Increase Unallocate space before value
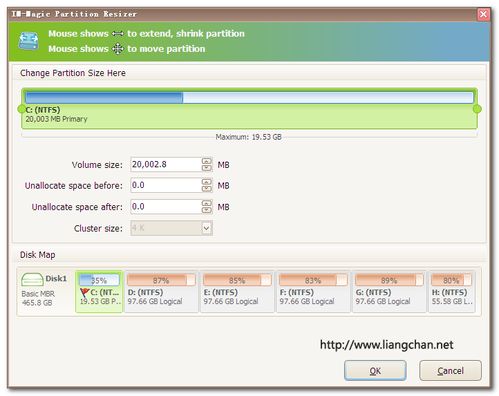 [x=207, y=182]
